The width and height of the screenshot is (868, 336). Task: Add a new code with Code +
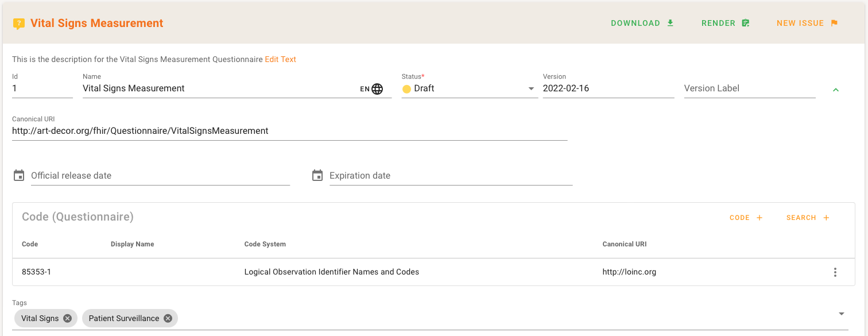tap(746, 218)
